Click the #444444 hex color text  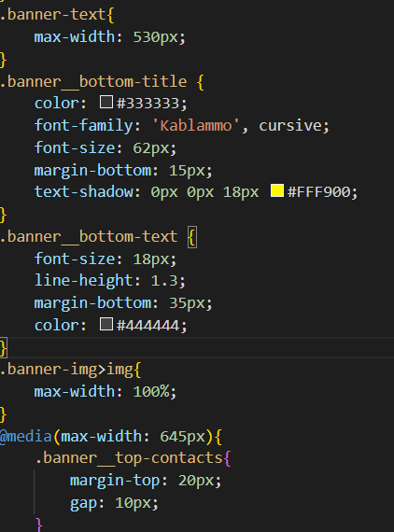pyautogui.click(x=148, y=326)
